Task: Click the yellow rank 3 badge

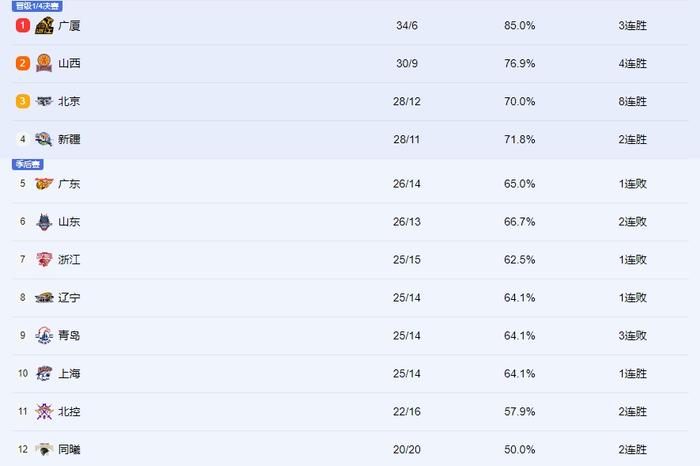Action: 23,101
